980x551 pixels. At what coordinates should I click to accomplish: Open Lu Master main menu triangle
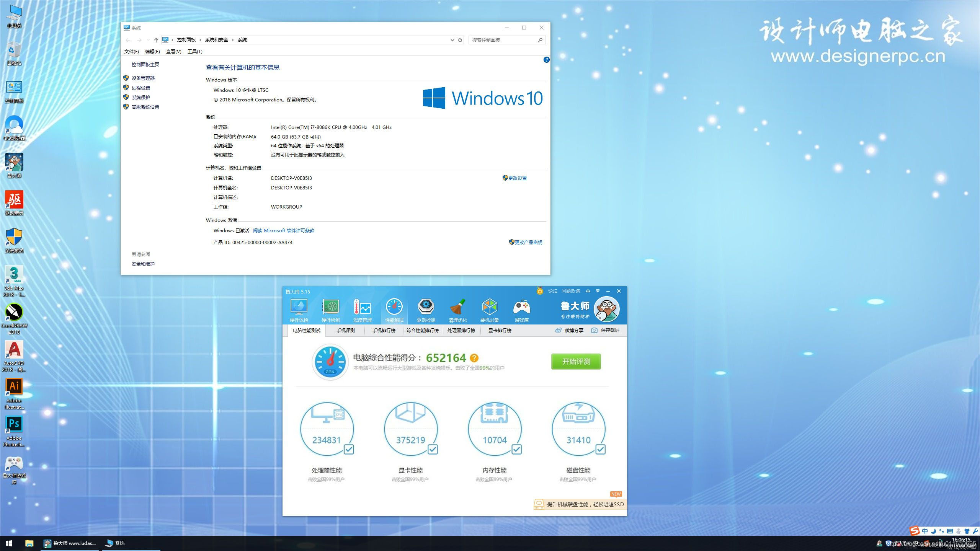[x=598, y=291]
